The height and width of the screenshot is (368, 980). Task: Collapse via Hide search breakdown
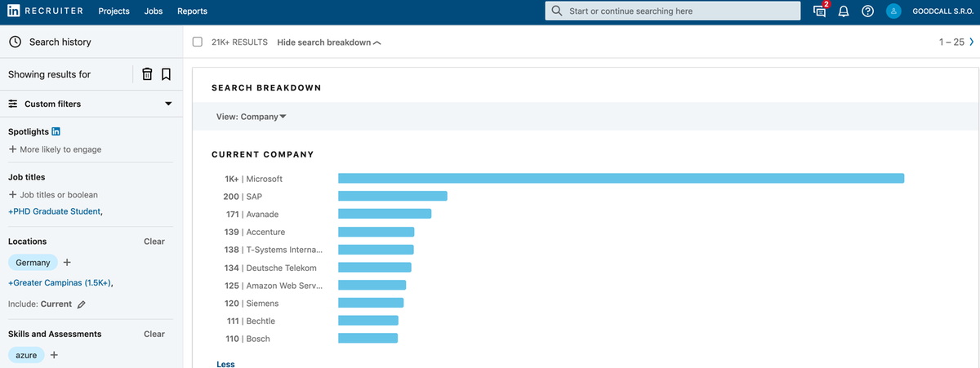329,42
